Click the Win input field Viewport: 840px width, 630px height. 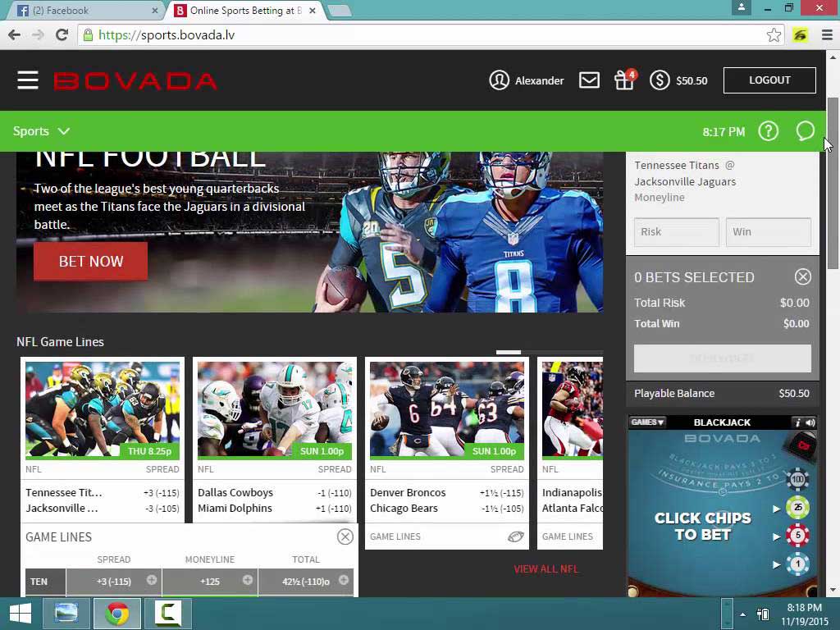[768, 232]
